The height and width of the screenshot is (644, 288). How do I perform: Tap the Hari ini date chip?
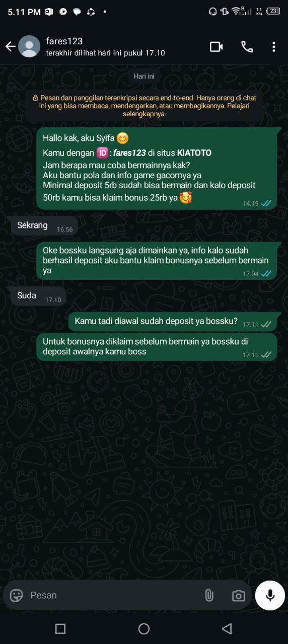pos(144,76)
